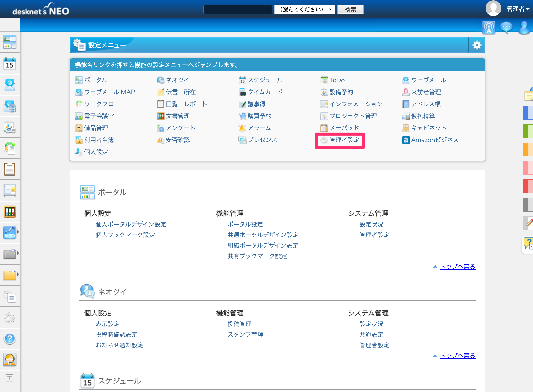
Task: Jump to 個人設定 link in menu
Action: coord(96,152)
